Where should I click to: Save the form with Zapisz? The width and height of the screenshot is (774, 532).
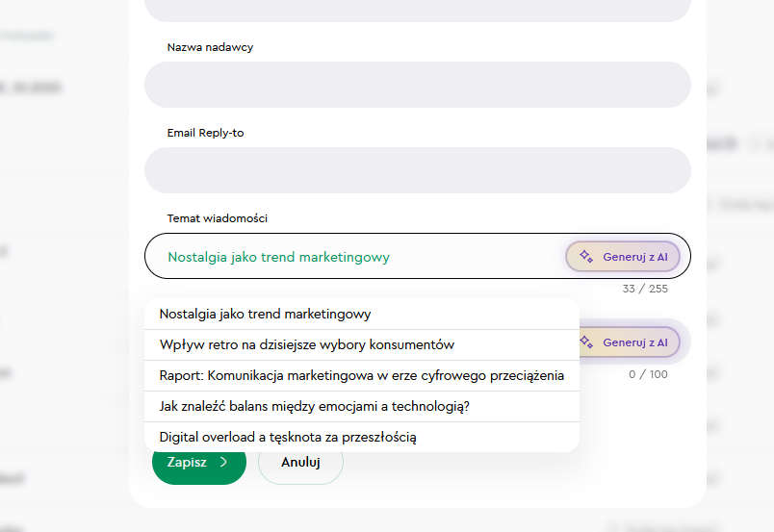(198, 462)
